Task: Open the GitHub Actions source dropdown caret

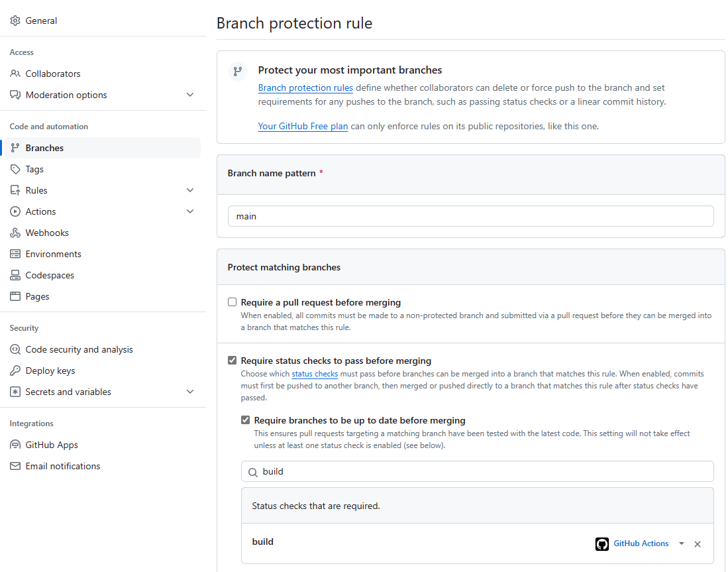Action: coord(681,543)
